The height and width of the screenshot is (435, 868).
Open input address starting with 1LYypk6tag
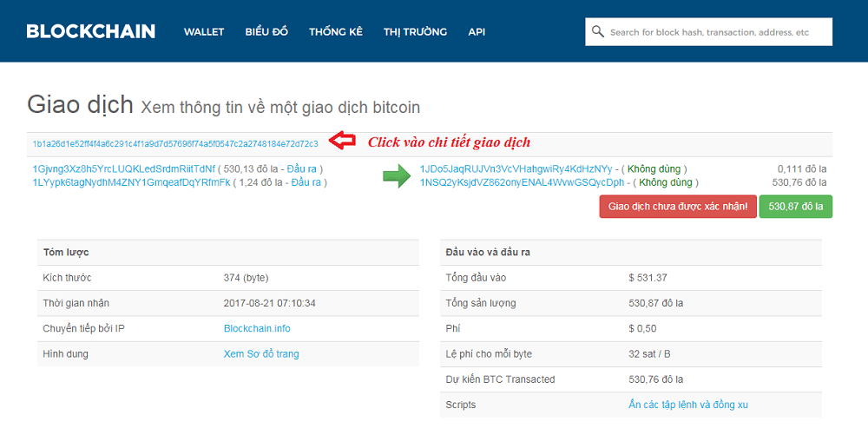tap(131, 182)
